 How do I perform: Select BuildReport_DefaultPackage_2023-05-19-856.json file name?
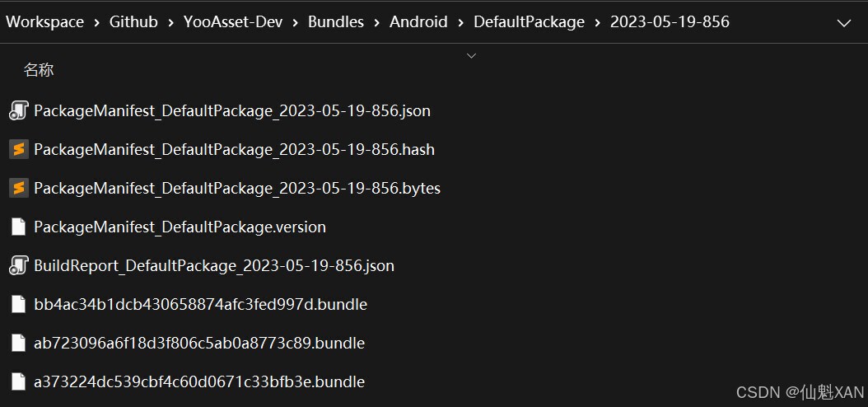coord(214,265)
